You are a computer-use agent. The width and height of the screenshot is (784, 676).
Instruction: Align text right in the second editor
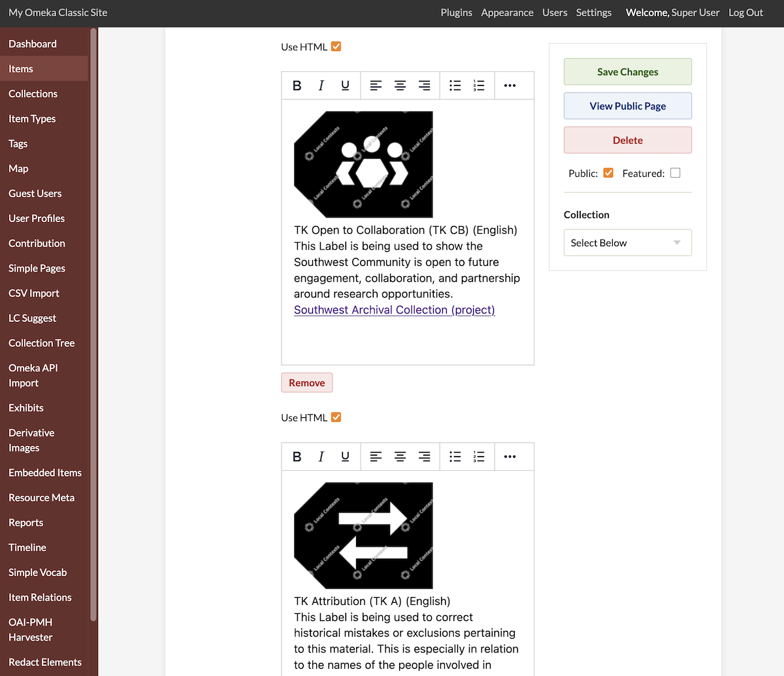[424, 457]
